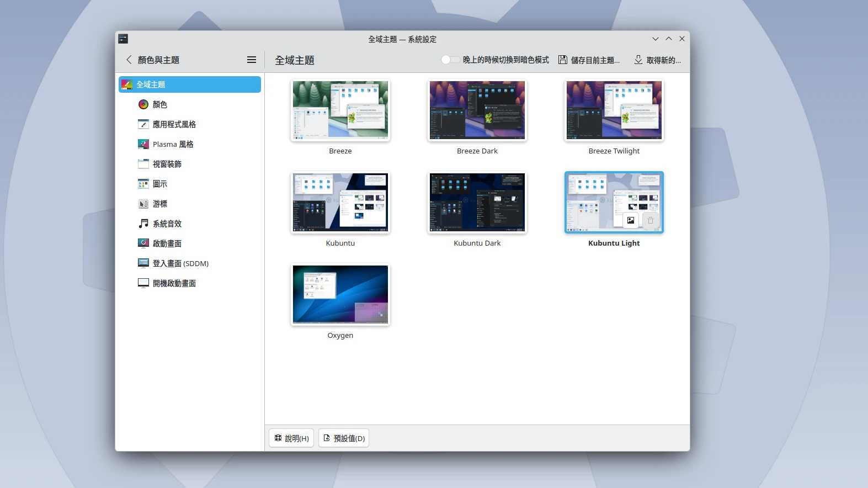Click 取得新的 to download themes
Image resolution: width=868 pixels, height=488 pixels.
(657, 60)
